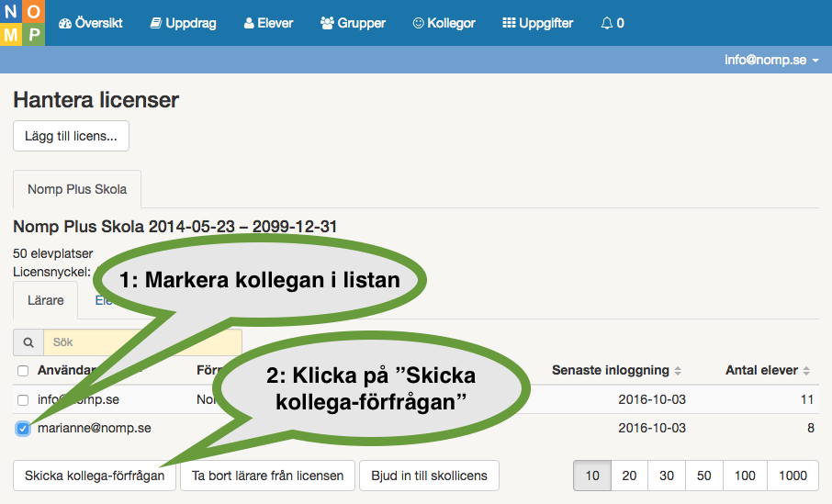Click Bjud in till skollicens button
This screenshot has height=504, width=832.
coord(429,476)
